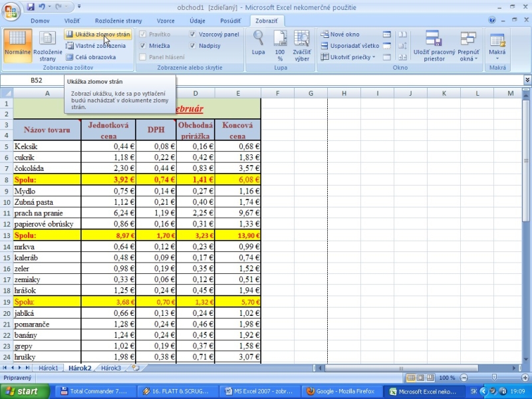The height and width of the screenshot is (399, 532).
Task: Click the Názov tovaru header cell
Action: tap(47, 130)
